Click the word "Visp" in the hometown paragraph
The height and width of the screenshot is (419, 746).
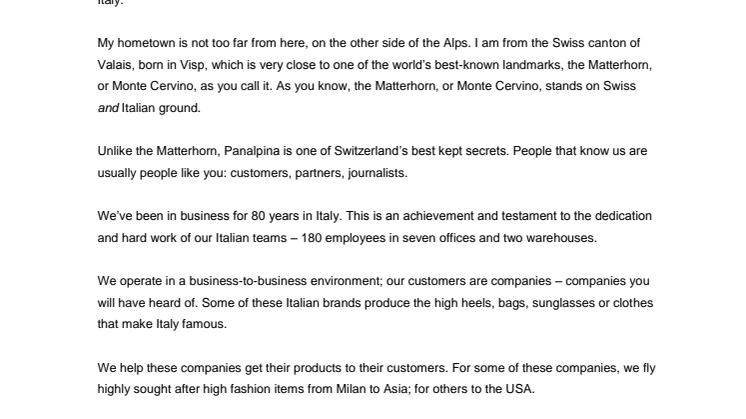pos(192,65)
